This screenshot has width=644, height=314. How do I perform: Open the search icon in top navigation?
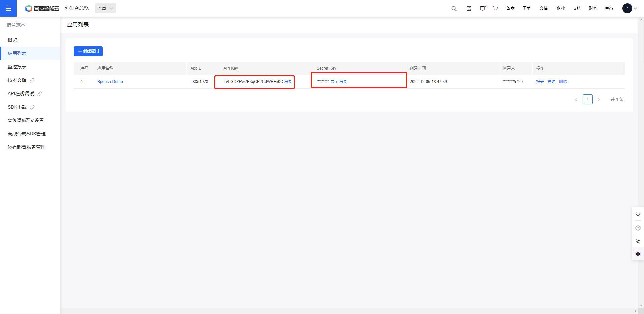coord(454,8)
